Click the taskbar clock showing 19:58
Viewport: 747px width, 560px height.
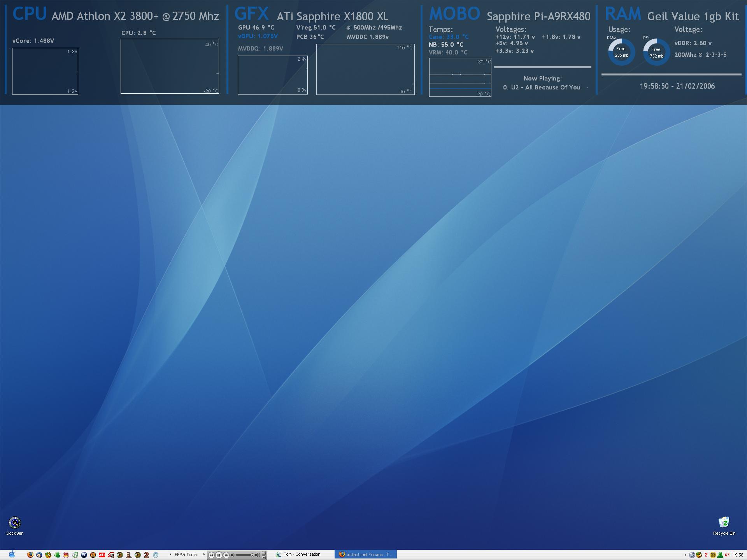(x=738, y=555)
